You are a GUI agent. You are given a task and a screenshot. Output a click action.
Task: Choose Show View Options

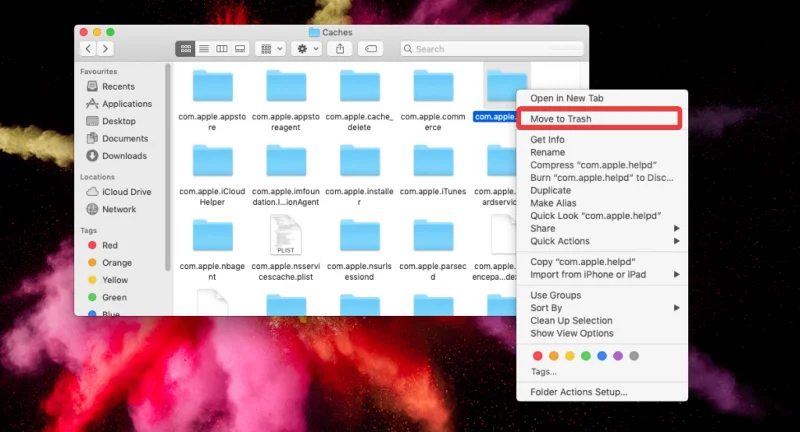(x=602, y=333)
